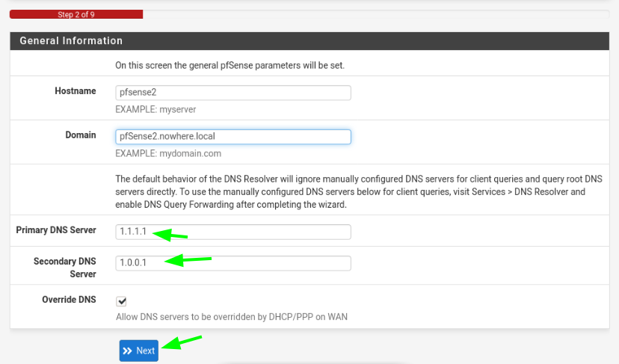Click the EXAMPLE: myserver hint text
619x364 pixels.
coord(155,109)
